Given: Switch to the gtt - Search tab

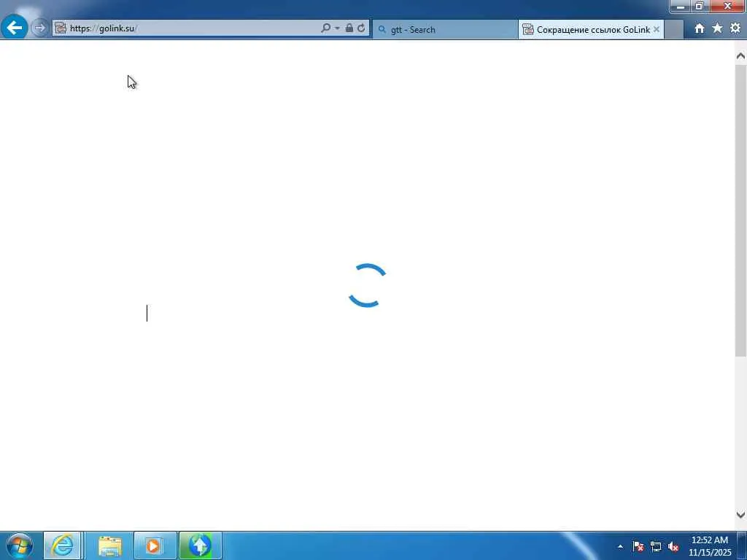Looking at the screenshot, I should (x=445, y=29).
